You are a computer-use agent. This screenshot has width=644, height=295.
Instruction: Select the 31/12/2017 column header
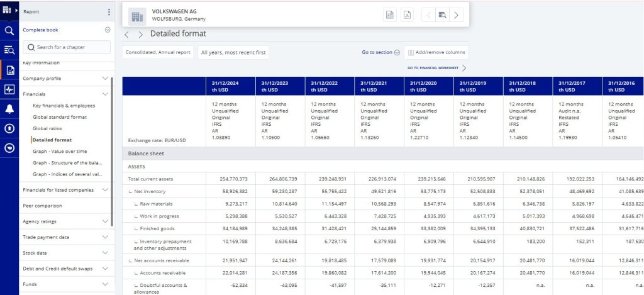click(577, 86)
